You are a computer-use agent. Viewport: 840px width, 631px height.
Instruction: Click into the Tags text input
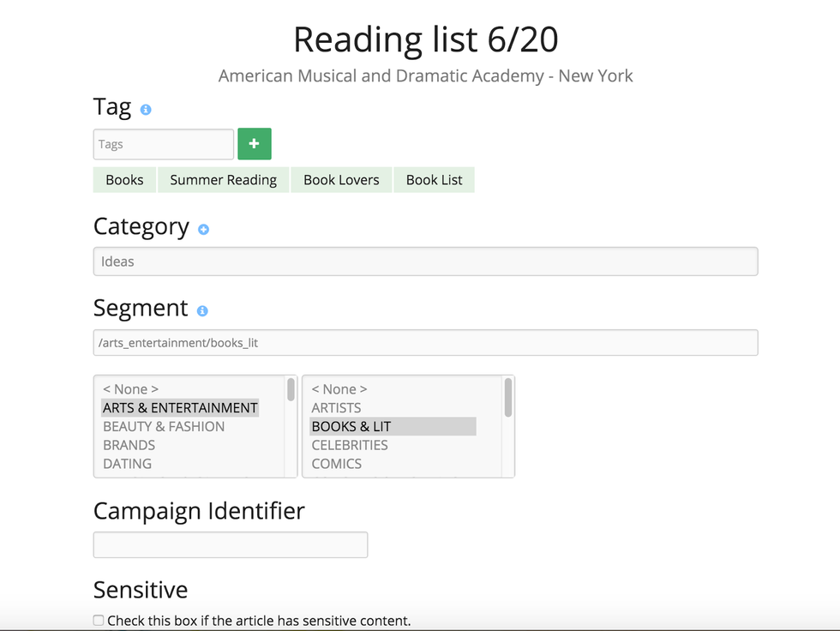pos(163,144)
